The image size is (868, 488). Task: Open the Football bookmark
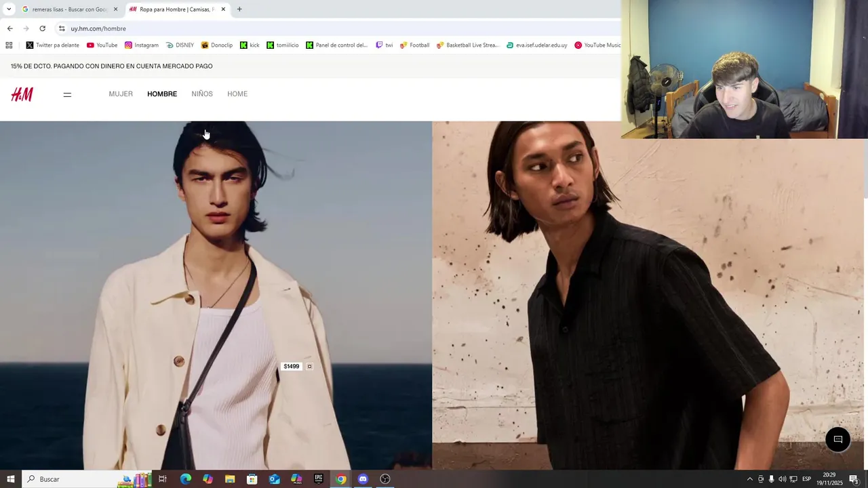pos(414,45)
